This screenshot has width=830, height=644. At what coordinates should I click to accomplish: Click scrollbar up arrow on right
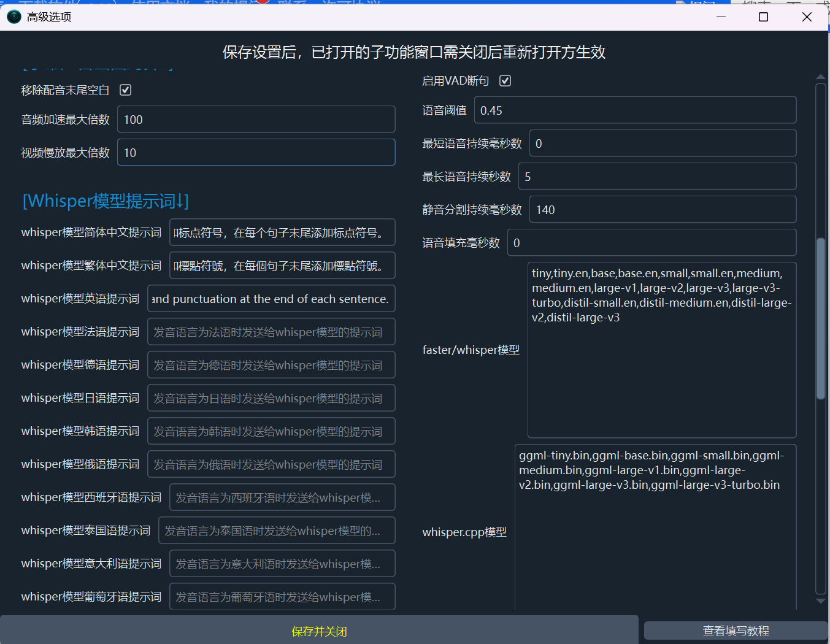pyautogui.click(x=821, y=77)
